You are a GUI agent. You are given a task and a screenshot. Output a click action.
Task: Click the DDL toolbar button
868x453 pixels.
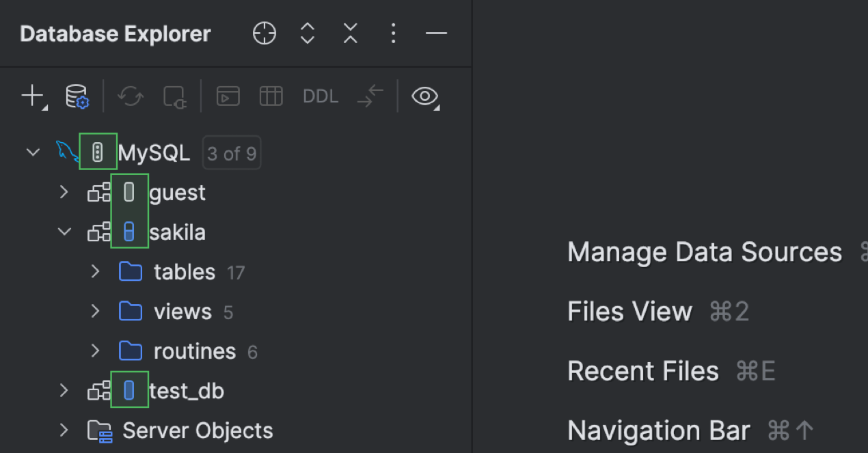(321, 96)
